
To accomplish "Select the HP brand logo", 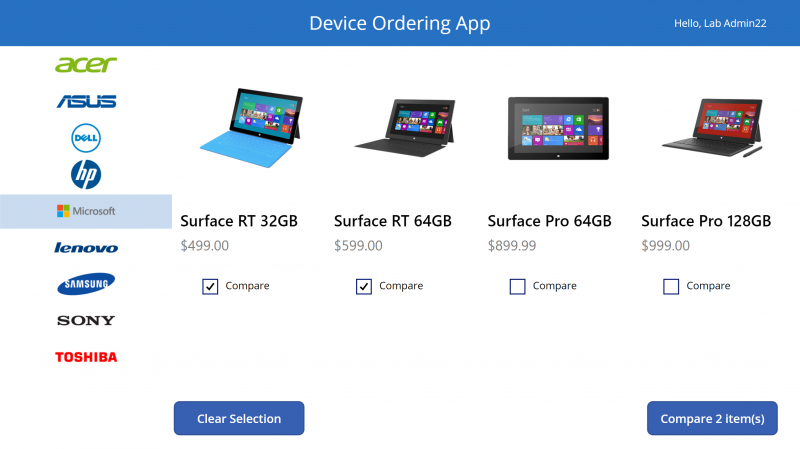I will pyautogui.click(x=86, y=174).
